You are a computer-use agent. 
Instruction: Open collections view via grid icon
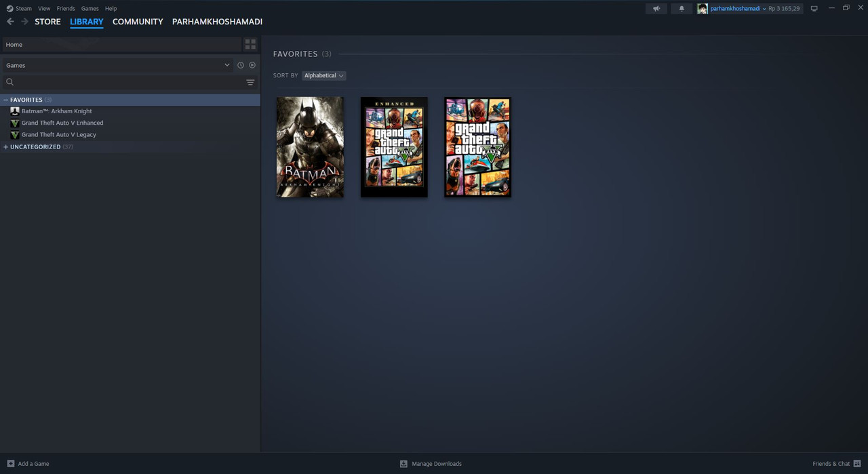click(250, 45)
